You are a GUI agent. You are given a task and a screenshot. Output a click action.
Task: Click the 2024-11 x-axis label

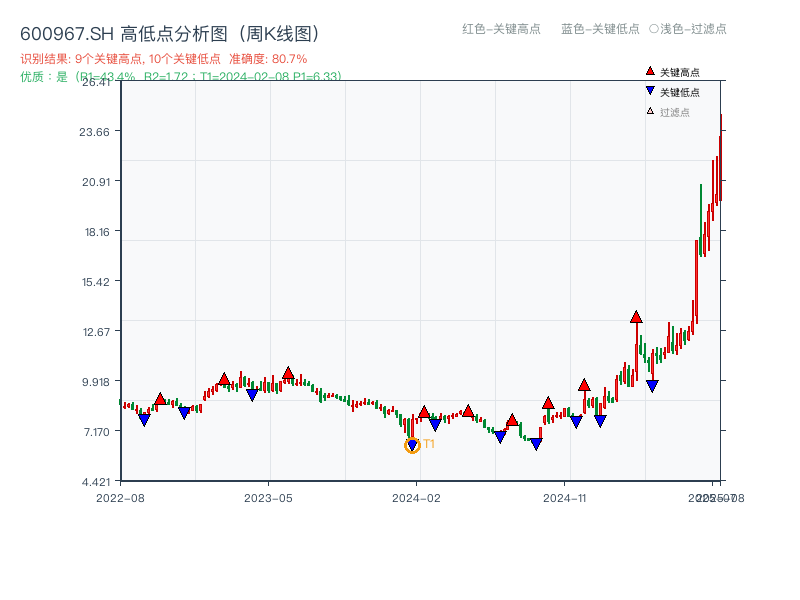[x=565, y=498]
